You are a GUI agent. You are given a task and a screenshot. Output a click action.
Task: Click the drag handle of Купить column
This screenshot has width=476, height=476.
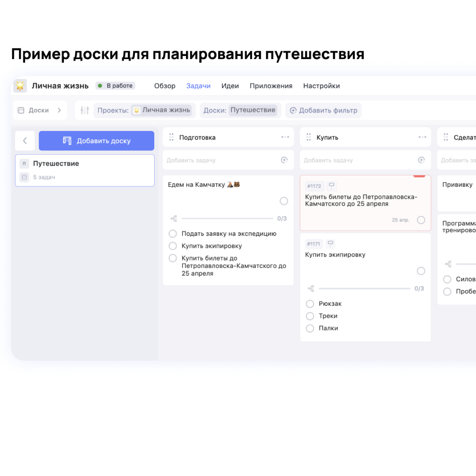[x=309, y=137]
